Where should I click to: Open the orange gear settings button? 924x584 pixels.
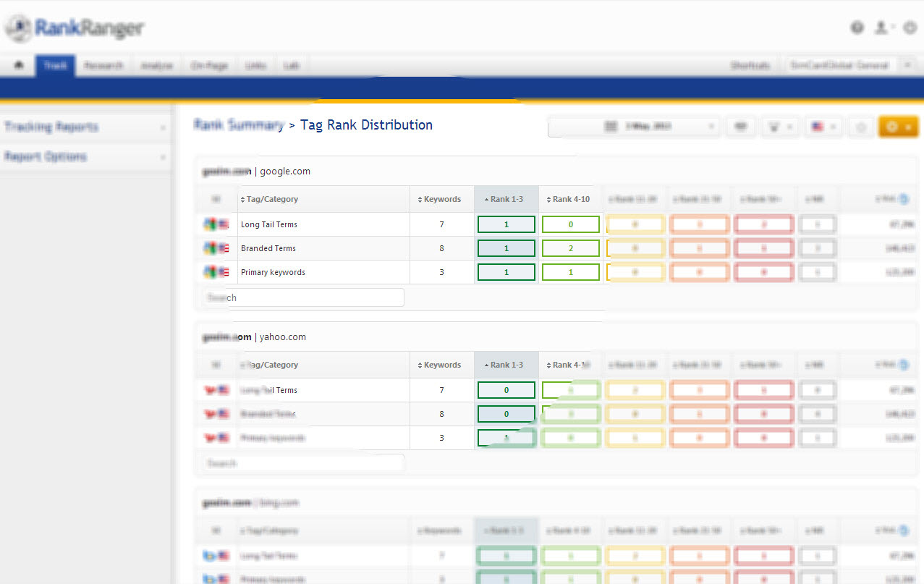(899, 127)
